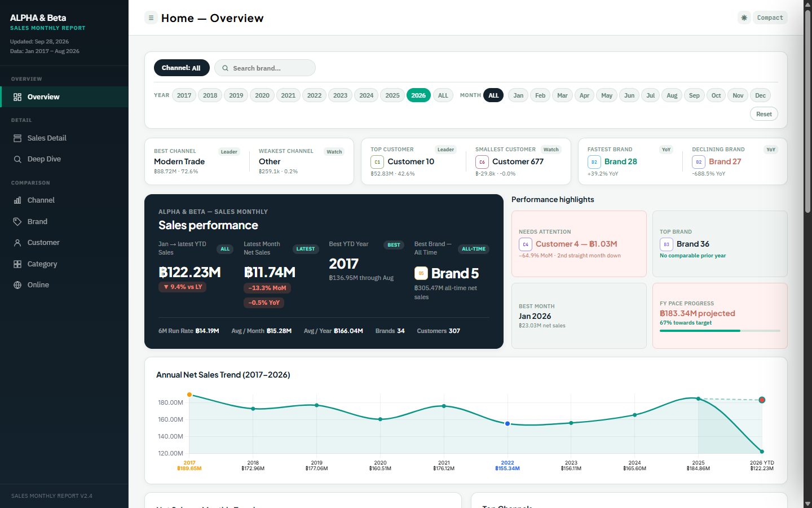
Task: Select the ALL years chip
Action: tap(443, 95)
